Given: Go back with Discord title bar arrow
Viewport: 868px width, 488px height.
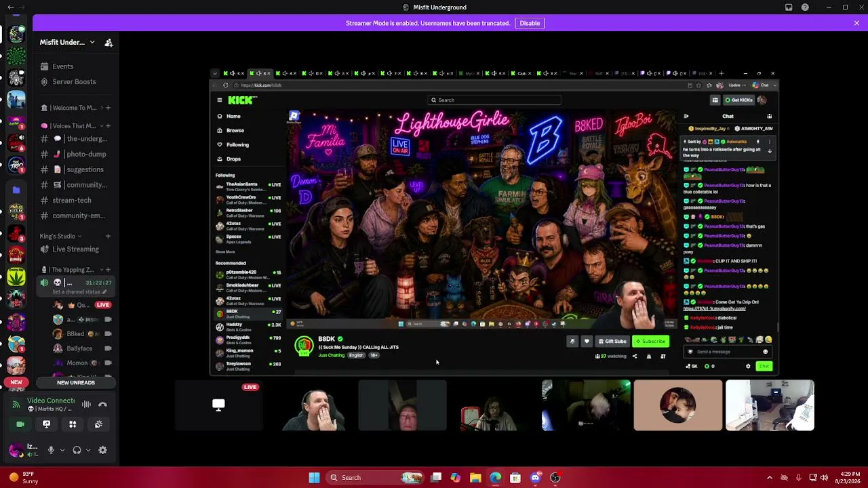Looking at the screenshot, I should point(10,7).
